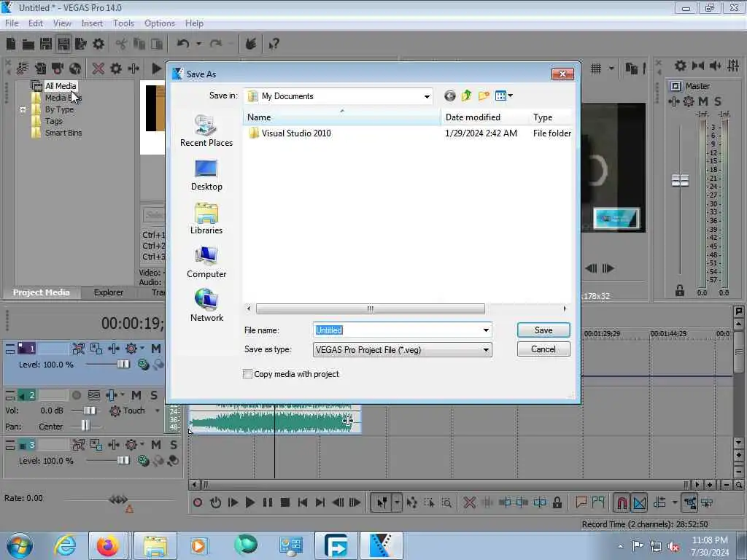Click the New project toolbar icon
This screenshot has width=747, height=560.
(x=11, y=44)
